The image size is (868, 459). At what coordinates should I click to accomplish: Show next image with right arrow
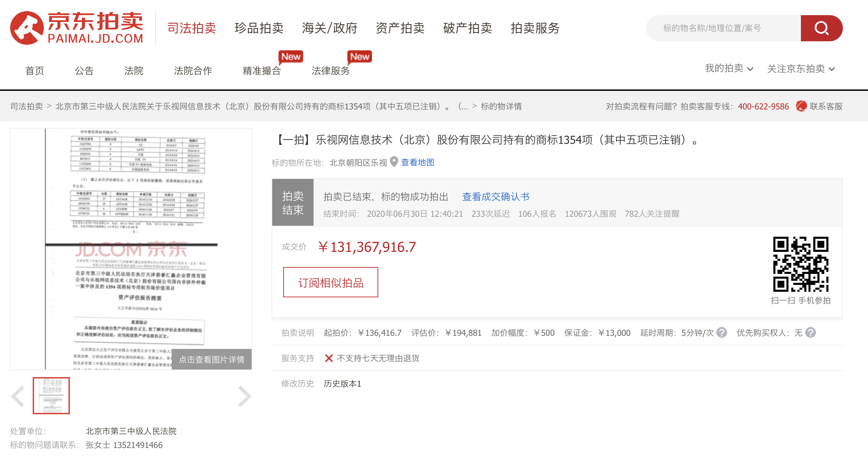(244, 396)
